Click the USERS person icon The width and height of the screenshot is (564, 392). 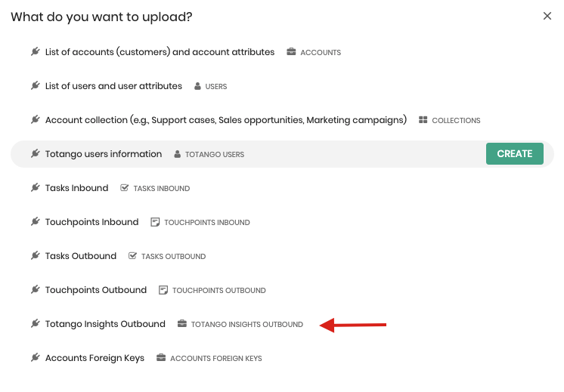click(197, 86)
